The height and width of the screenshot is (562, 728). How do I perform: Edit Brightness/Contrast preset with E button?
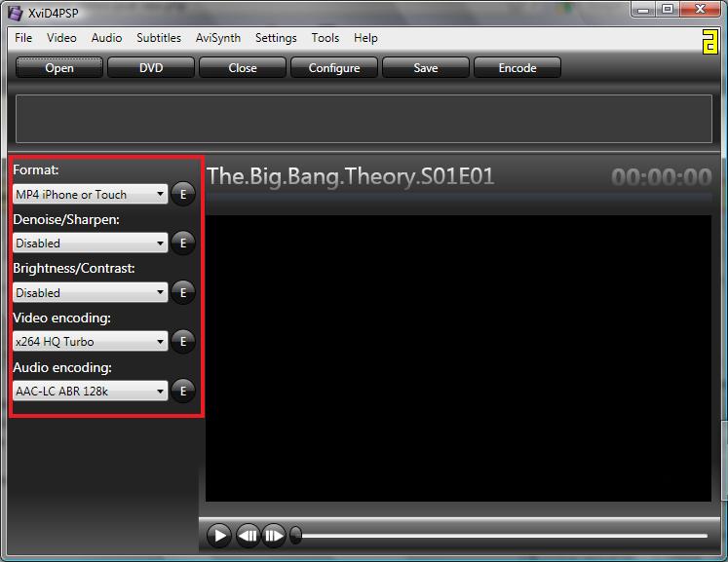pyautogui.click(x=183, y=292)
